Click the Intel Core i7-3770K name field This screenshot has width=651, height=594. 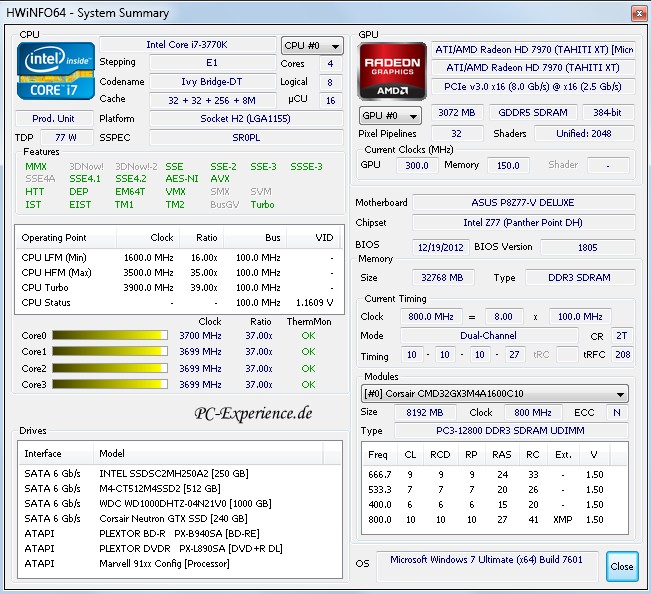(x=188, y=45)
